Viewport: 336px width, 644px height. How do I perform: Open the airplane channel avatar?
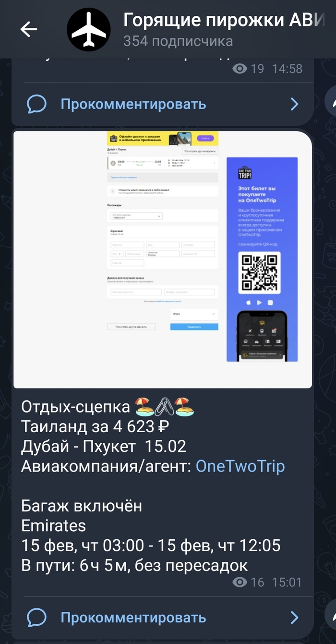point(89,29)
